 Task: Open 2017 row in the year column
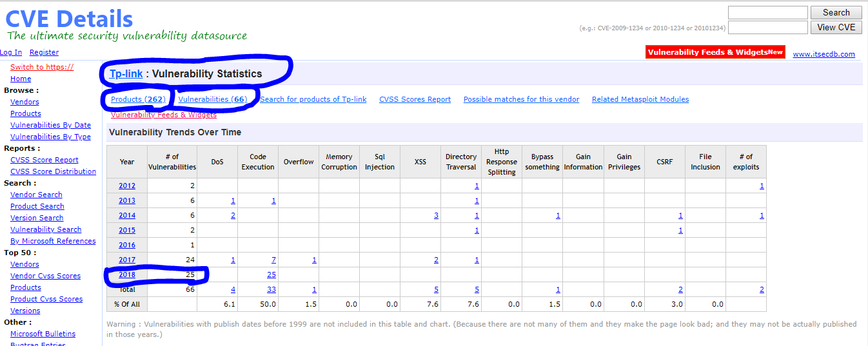127,260
